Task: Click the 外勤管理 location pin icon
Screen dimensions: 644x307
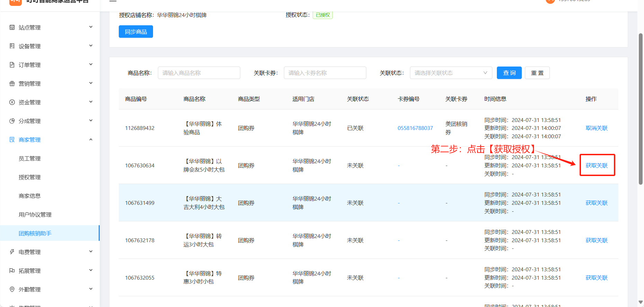Action: [12, 289]
